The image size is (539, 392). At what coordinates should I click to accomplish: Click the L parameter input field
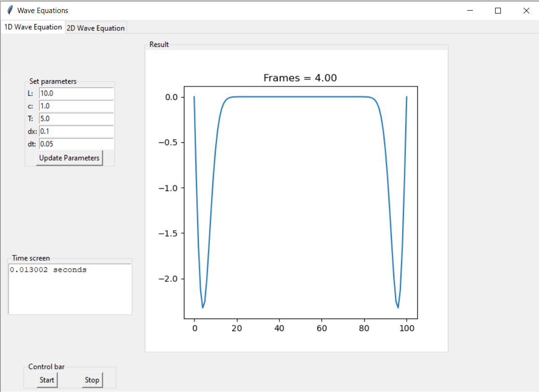pos(76,93)
